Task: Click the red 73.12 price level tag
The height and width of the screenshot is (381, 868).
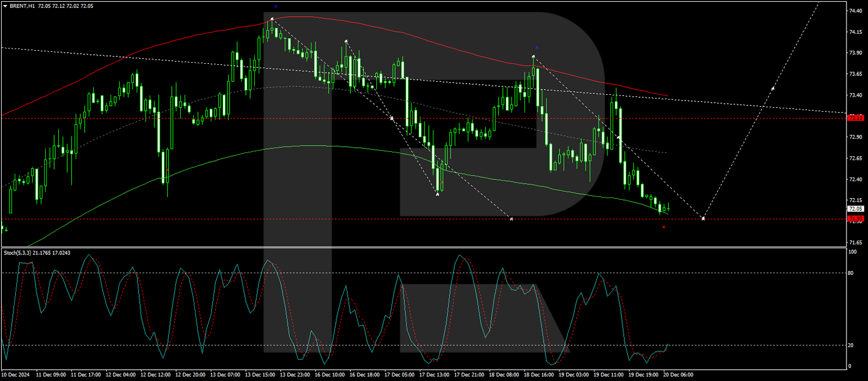Action: coord(856,117)
